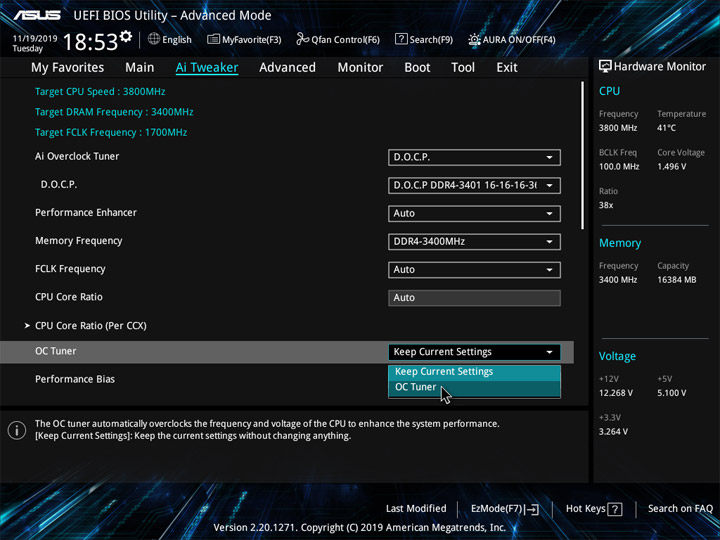Viewport: 720px width, 540px height.
Task: Open the Memory Frequency dropdown
Action: 474,242
